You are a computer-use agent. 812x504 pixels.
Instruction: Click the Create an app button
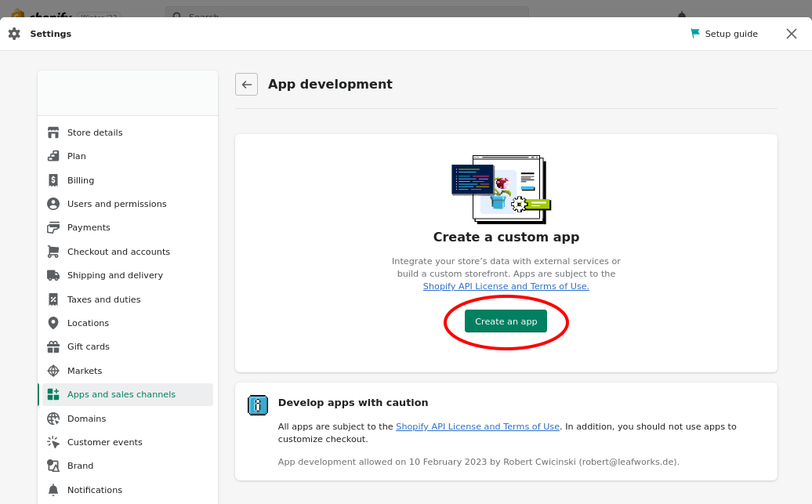[506, 321]
